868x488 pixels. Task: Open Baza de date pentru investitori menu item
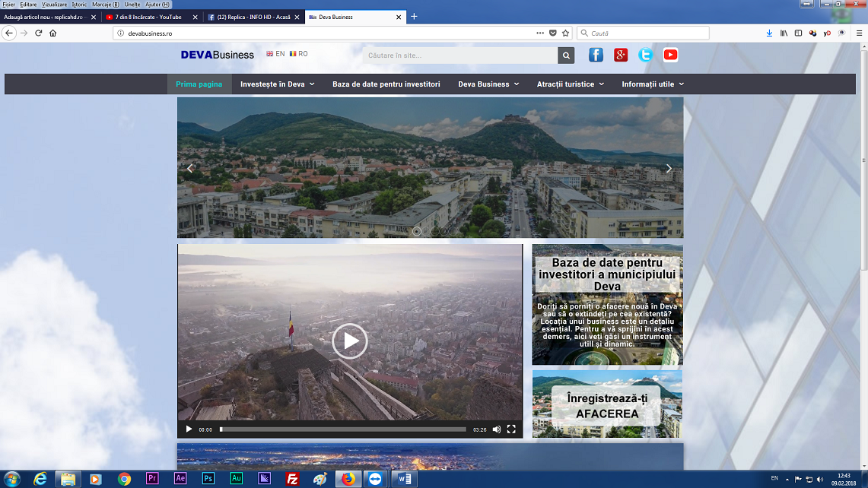pyautogui.click(x=386, y=84)
